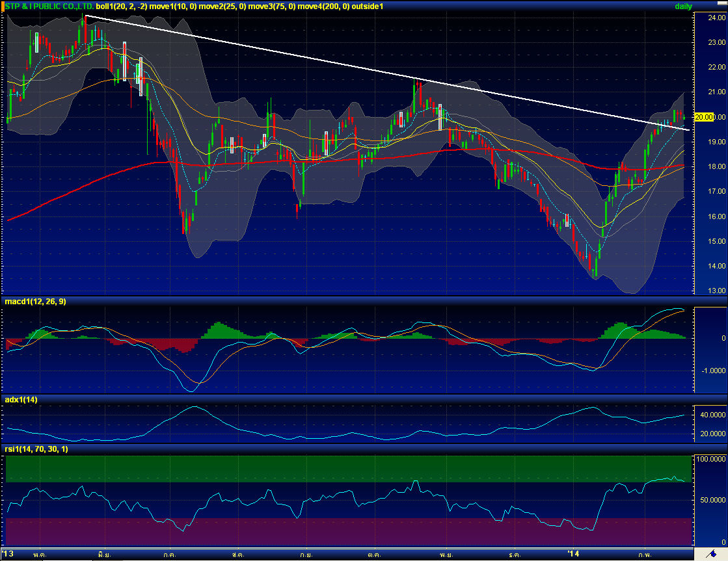Click the 13.00 price axis label

pyautogui.click(x=716, y=291)
